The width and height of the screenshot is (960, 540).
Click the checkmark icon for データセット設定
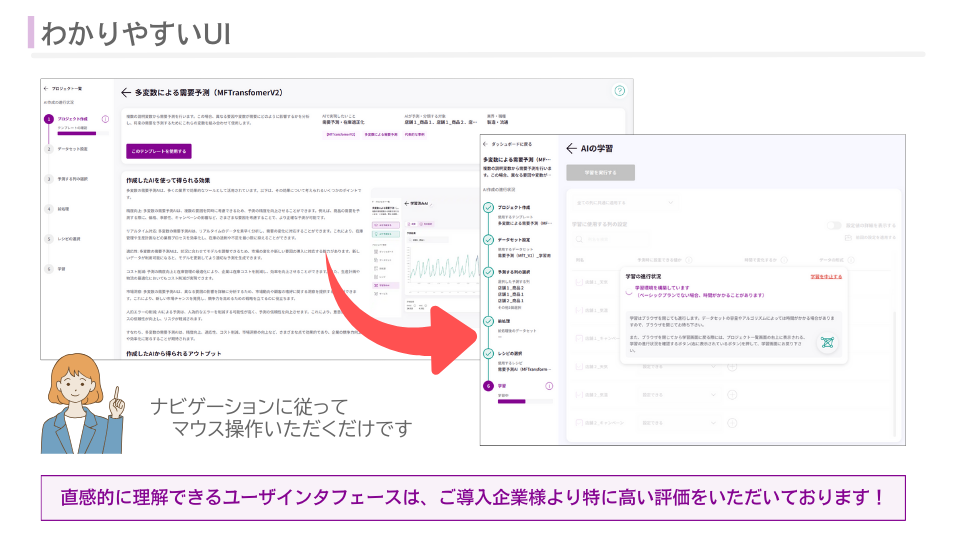pos(488,241)
